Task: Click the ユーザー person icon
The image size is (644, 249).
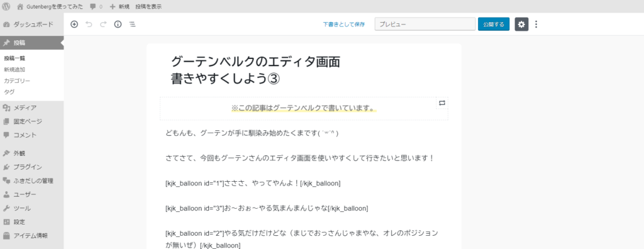Action: (x=6, y=194)
